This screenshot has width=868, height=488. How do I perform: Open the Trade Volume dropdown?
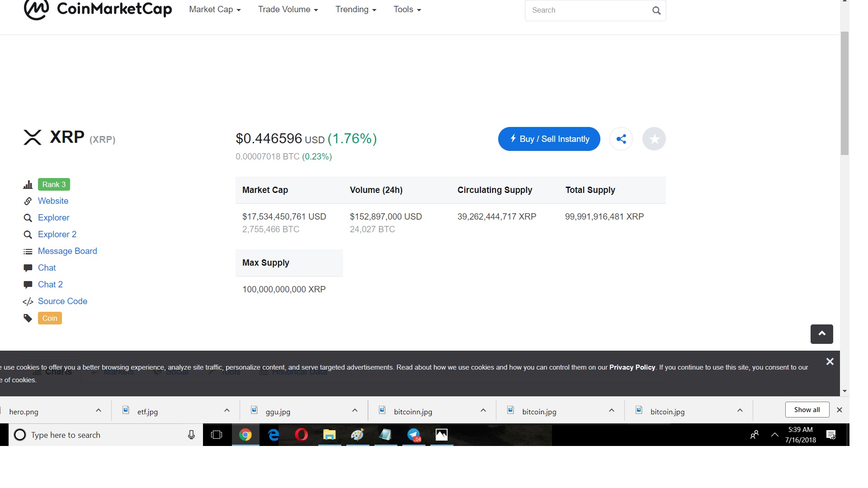click(x=288, y=9)
